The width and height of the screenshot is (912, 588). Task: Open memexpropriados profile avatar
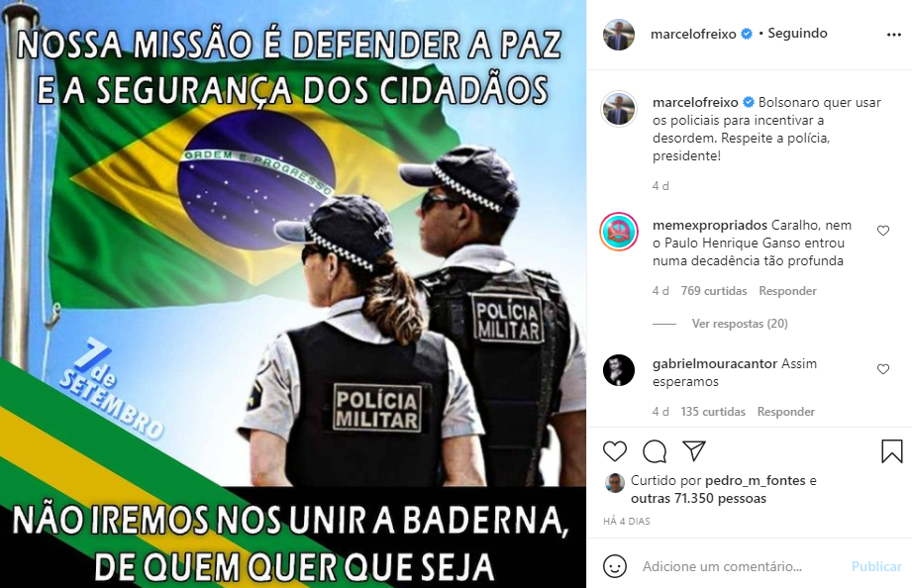[619, 232]
